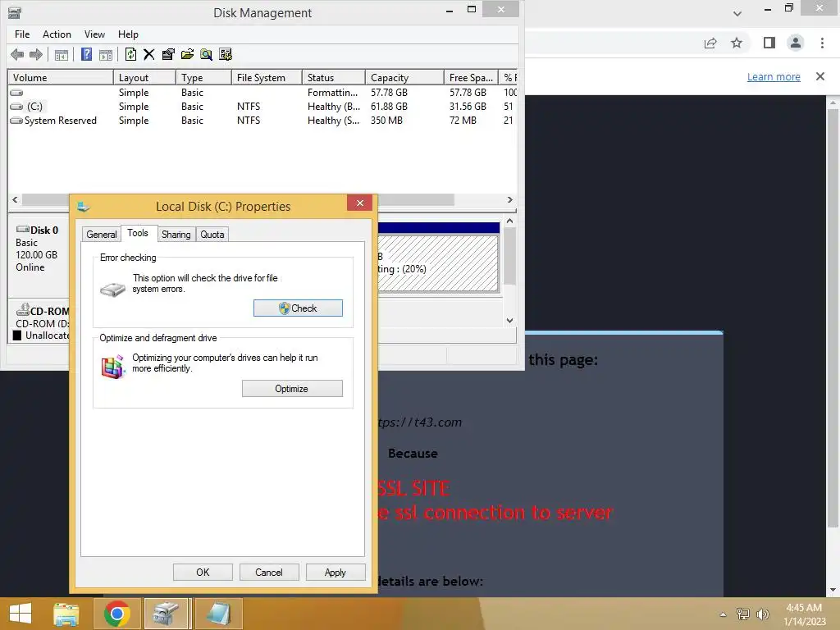Click disk pane scroll up arrow

pos(510,221)
